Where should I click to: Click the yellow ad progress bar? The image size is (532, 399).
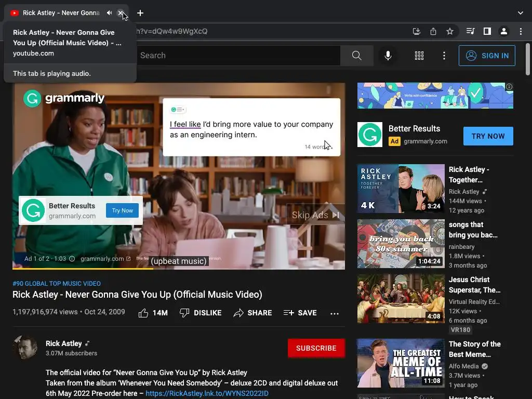[x=83, y=269]
